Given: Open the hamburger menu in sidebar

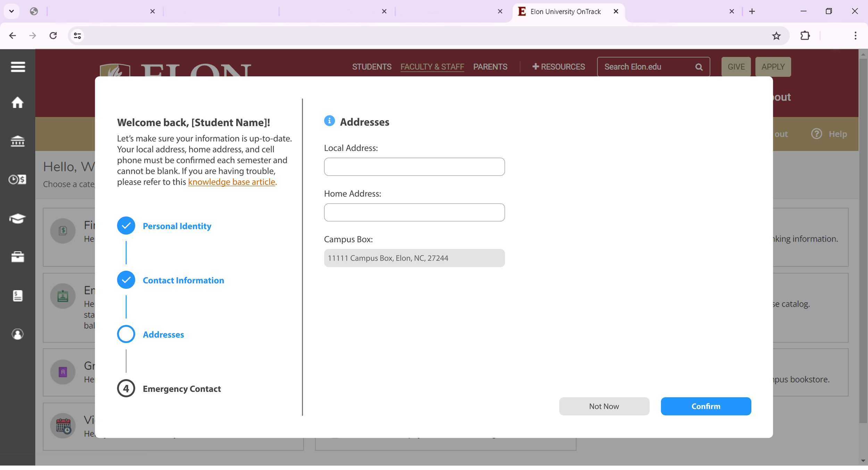Looking at the screenshot, I should pos(18,67).
